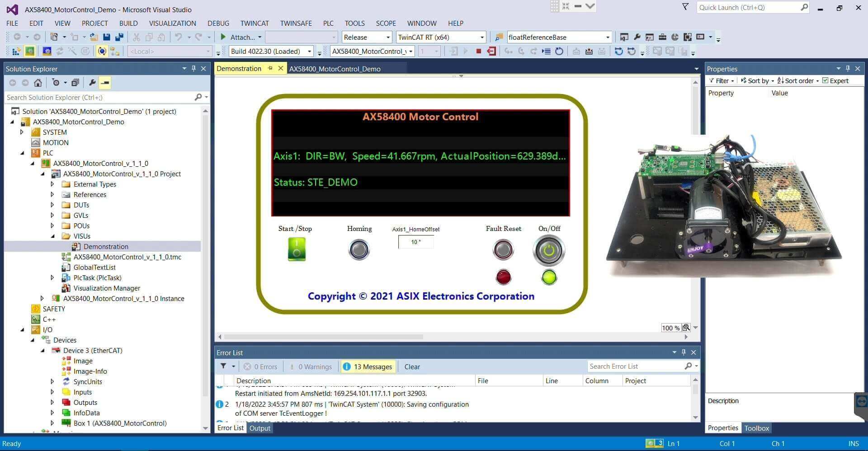Open the Release configuration dropdown
The image size is (868, 451).
(x=367, y=37)
